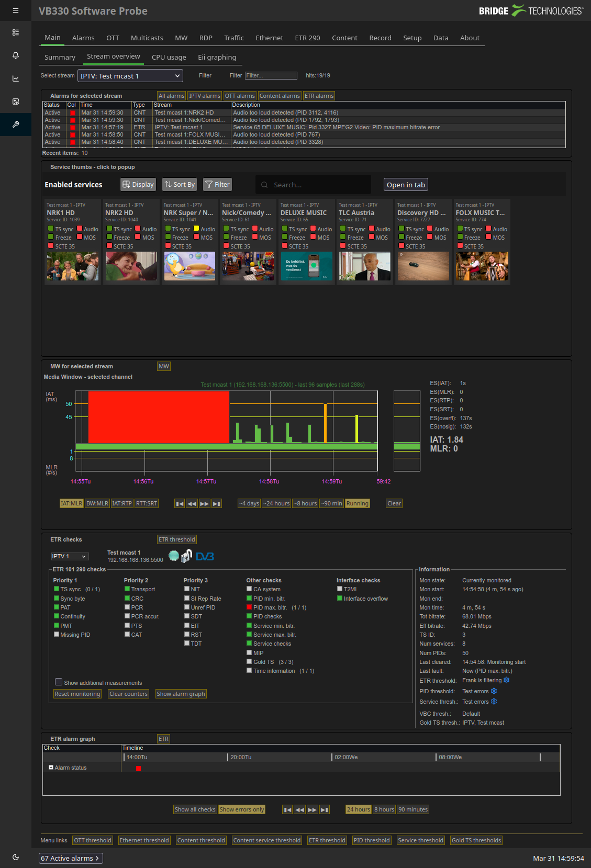The image size is (591, 868).
Task: Expand the Alarm status row
Action: coord(51,768)
